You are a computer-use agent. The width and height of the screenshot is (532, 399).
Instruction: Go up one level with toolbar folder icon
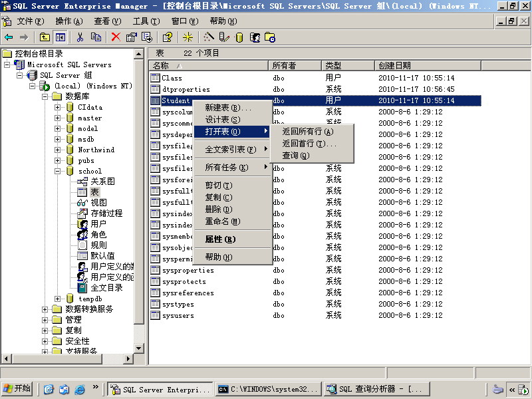coord(45,37)
